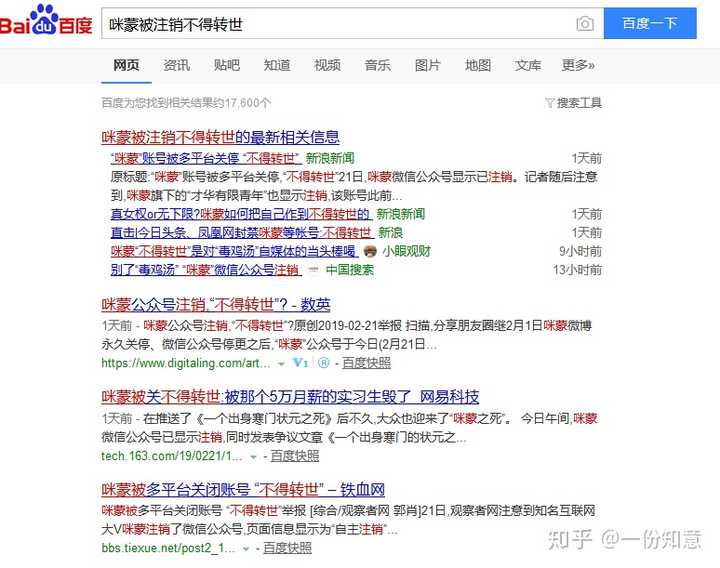Click the 小眼观财 avatar icon
This screenshot has height=568, width=720.
[370, 251]
